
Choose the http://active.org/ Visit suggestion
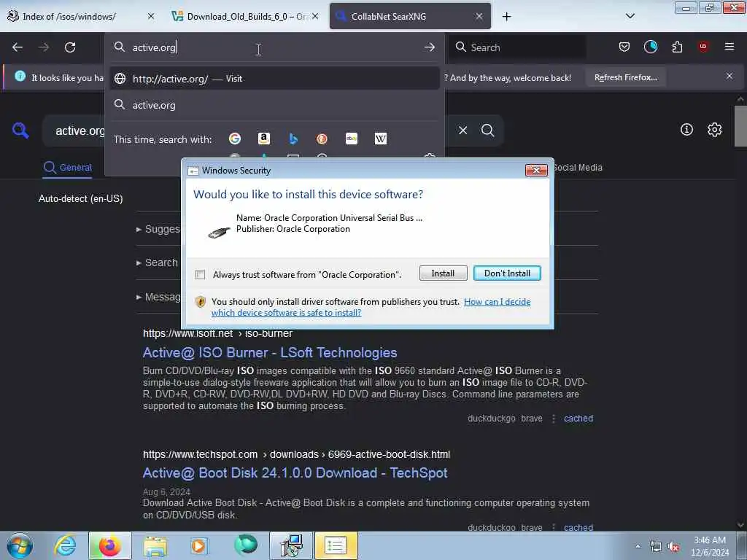coord(274,79)
